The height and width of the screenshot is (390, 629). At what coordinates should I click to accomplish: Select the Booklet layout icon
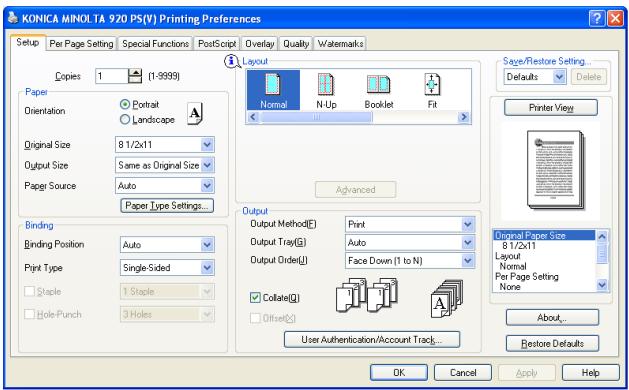(x=379, y=90)
